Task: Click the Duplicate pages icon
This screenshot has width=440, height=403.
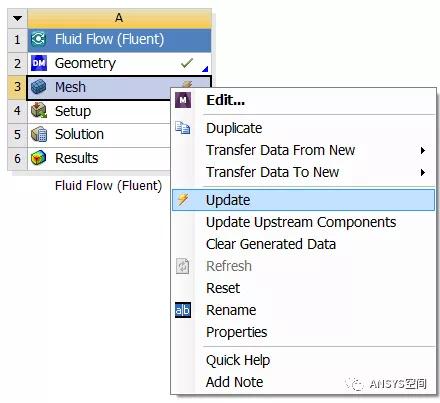Action: (183, 128)
